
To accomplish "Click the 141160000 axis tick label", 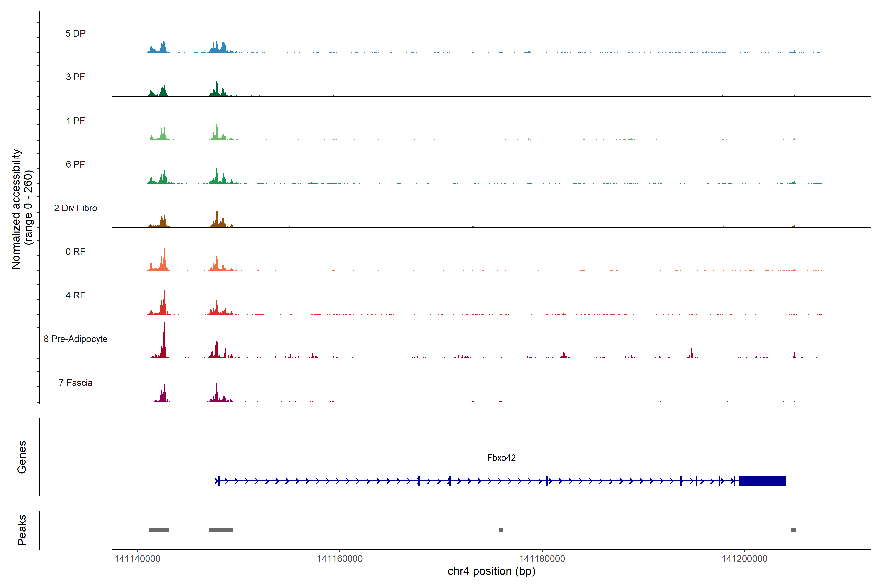I will click(x=339, y=559).
